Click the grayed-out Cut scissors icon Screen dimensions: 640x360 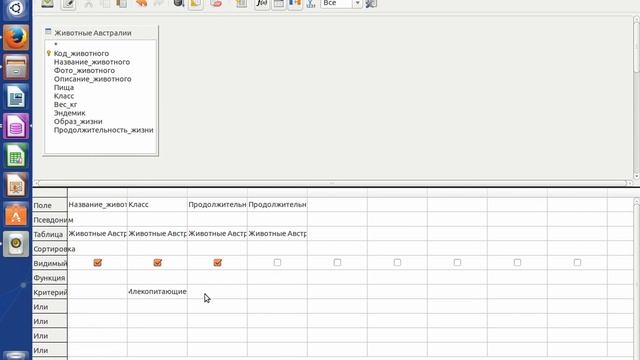pyautogui.click(x=88, y=3)
